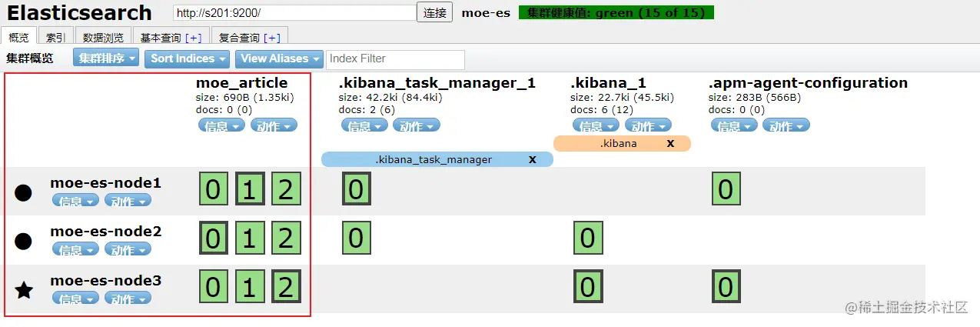
Task: Remove the .kibana alias with x
Action: coord(670,143)
